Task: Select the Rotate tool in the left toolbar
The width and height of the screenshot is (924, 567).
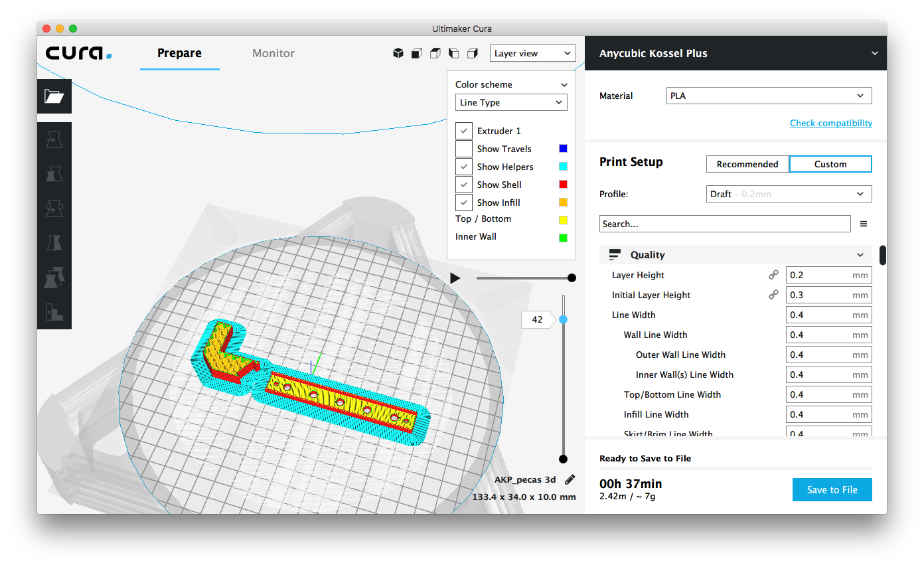Action: click(x=54, y=208)
